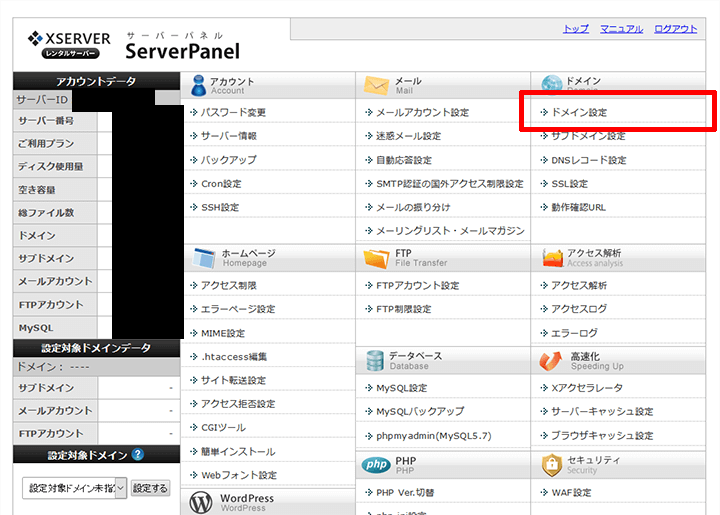Open Webフォント設定
Image resolution: width=720 pixels, height=515 pixels.
coord(239,475)
